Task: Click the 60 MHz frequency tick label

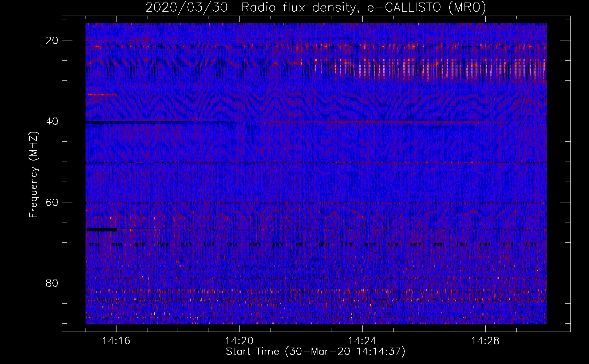Action: pos(52,202)
